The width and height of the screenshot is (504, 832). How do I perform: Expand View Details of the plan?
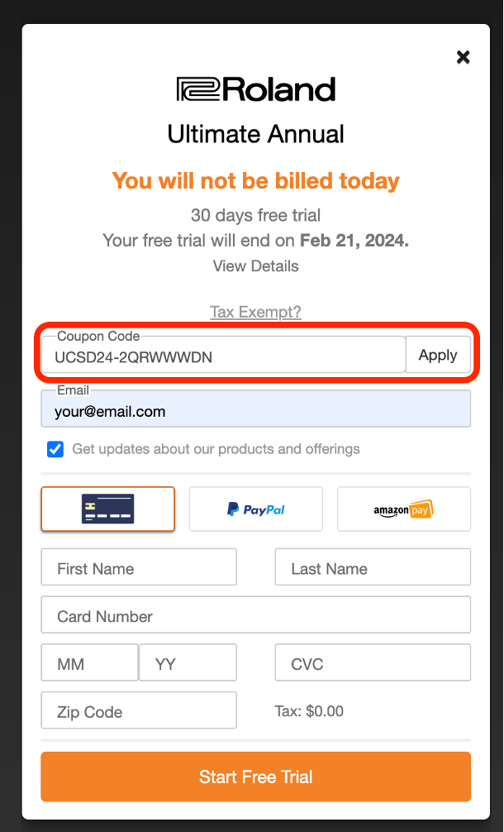click(x=255, y=266)
